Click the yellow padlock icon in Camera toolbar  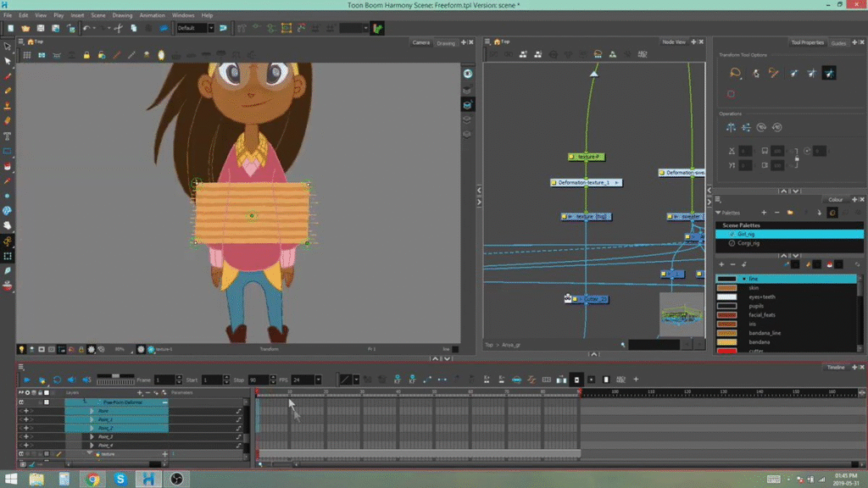pyautogui.click(x=86, y=55)
